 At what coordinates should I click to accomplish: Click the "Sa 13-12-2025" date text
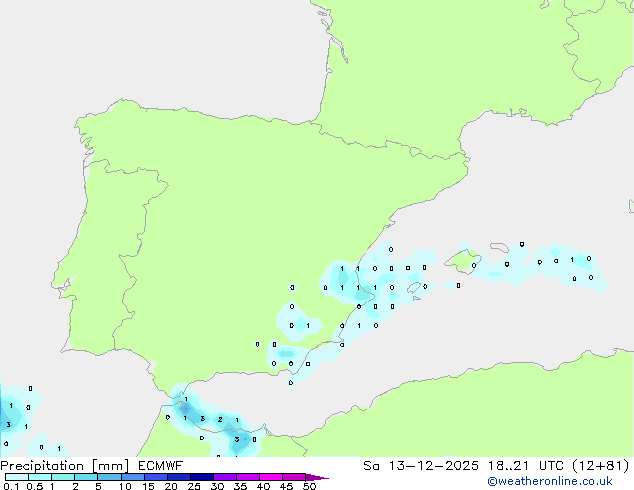click(421, 466)
